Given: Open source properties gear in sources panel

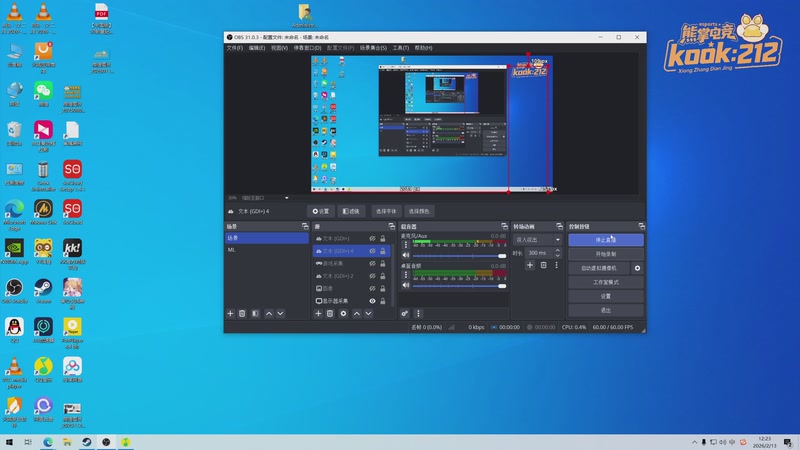Looking at the screenshot, I should tap(343, 313).
